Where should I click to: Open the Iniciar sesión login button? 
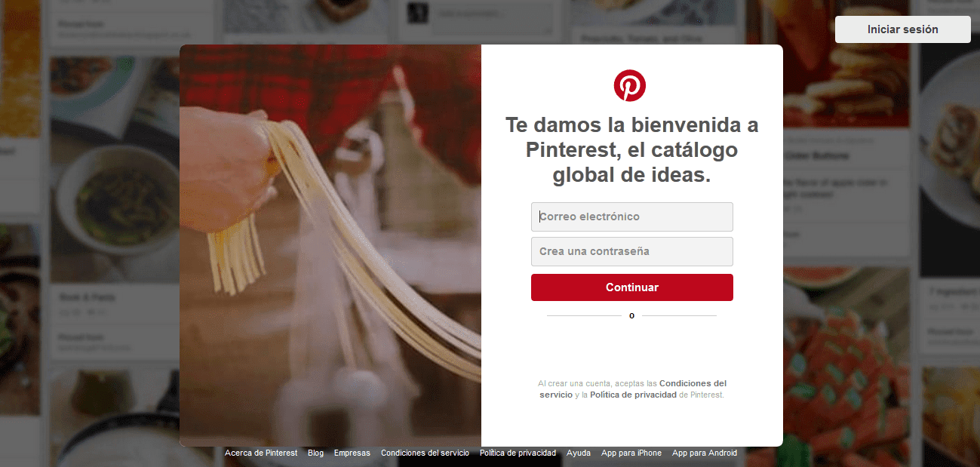click(x=903, y=29)
